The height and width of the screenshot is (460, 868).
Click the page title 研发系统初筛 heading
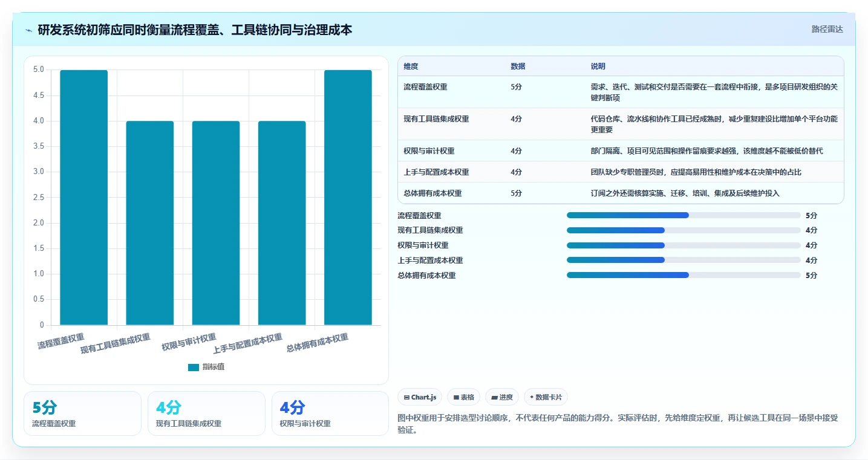click(x=195, y=30)
